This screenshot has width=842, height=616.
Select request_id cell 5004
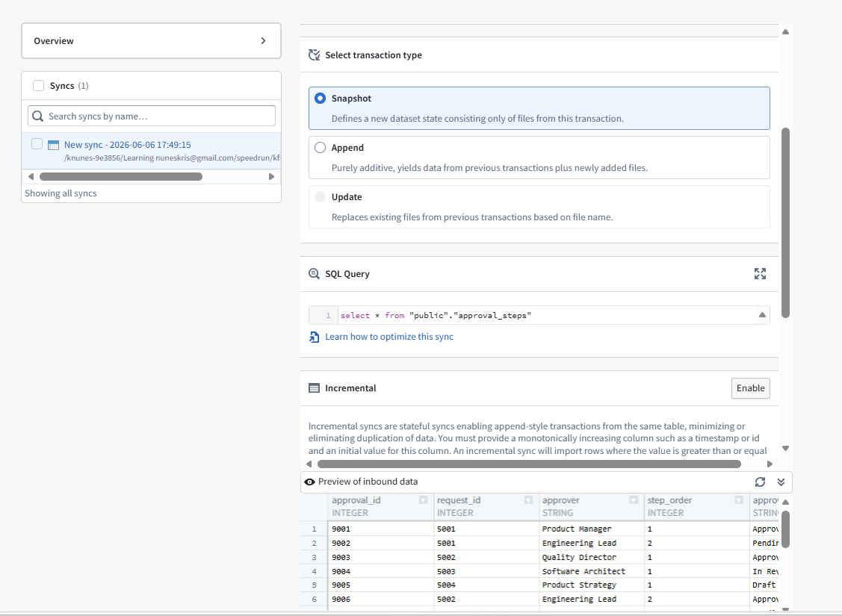pyautogui.click(x=486, y=585)
